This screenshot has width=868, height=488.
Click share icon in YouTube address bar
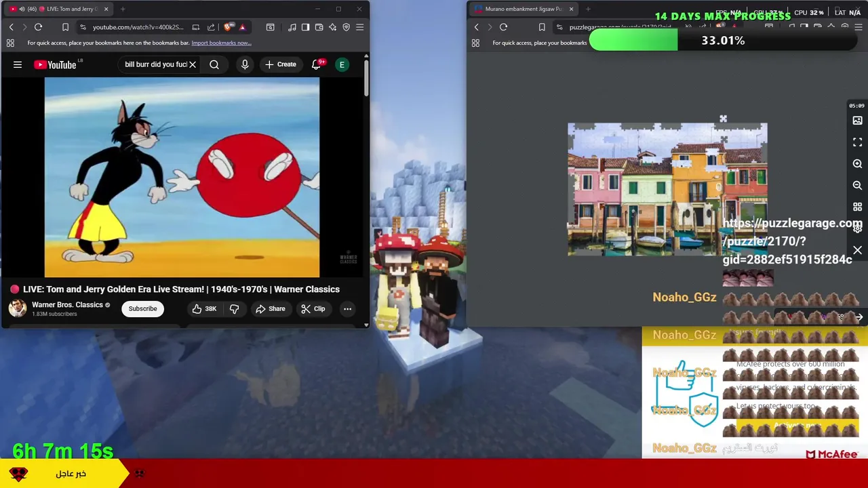pos(211,27)
